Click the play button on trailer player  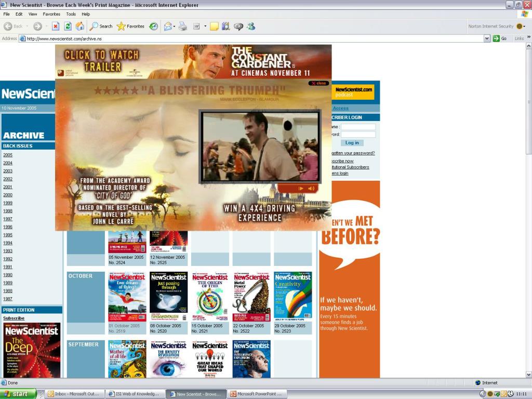click(x=301, y=188)
